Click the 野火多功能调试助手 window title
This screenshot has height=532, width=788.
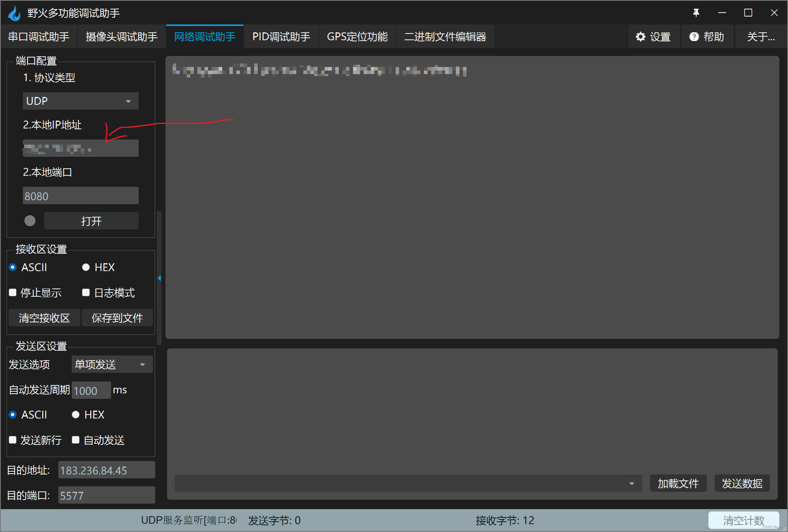(x=73, y=13)
